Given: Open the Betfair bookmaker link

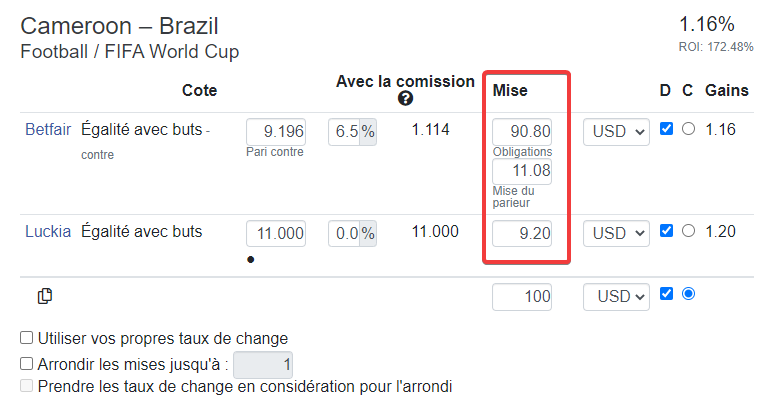Looking at the screenshot, I should (x=48, y=130).
